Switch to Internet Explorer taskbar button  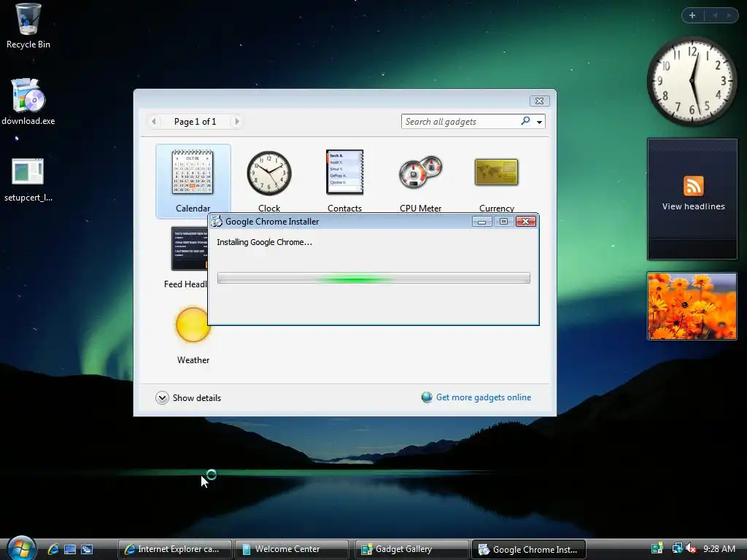click(x=174, y=549)
